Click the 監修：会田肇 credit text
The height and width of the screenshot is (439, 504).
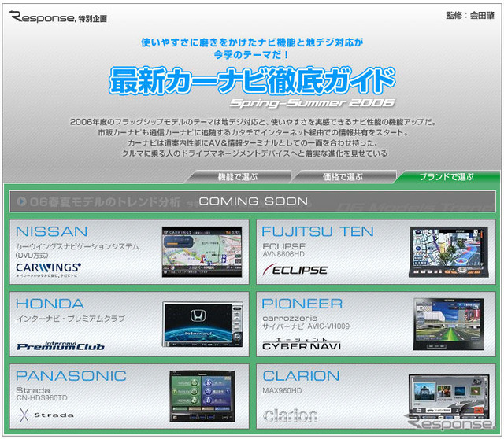pos(470,16)
